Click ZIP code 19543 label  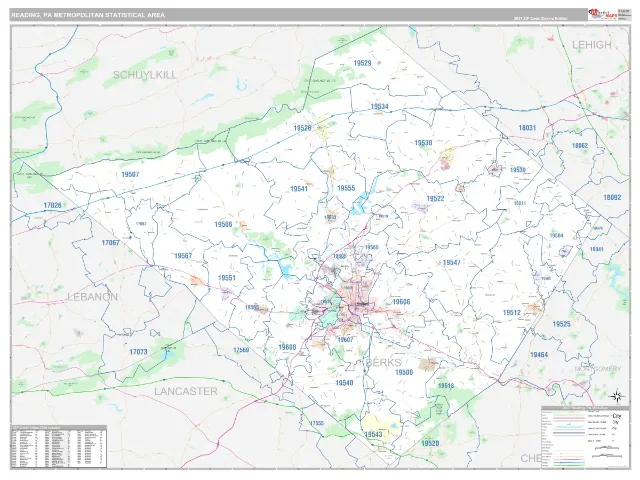[373, 434]
